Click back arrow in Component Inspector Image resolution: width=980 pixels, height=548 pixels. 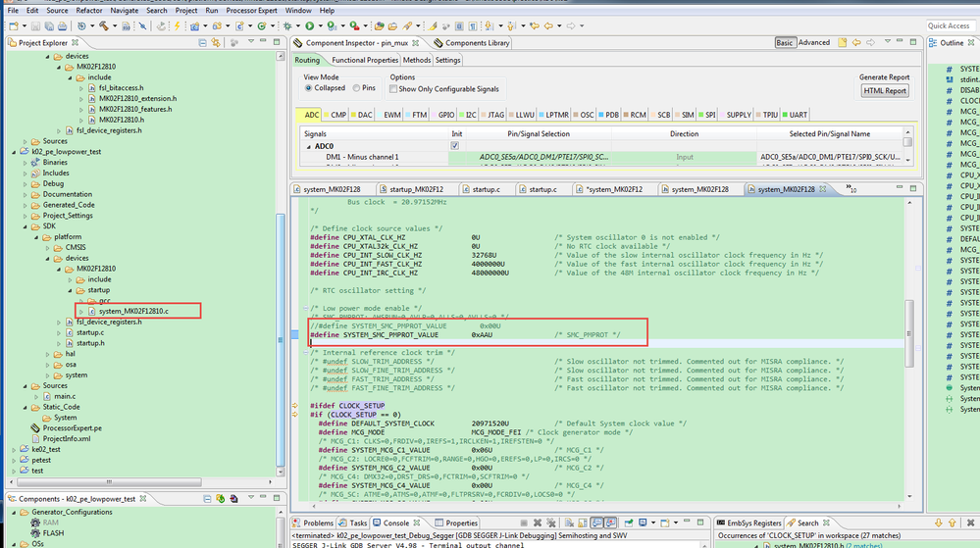click(x=855, y=43)
